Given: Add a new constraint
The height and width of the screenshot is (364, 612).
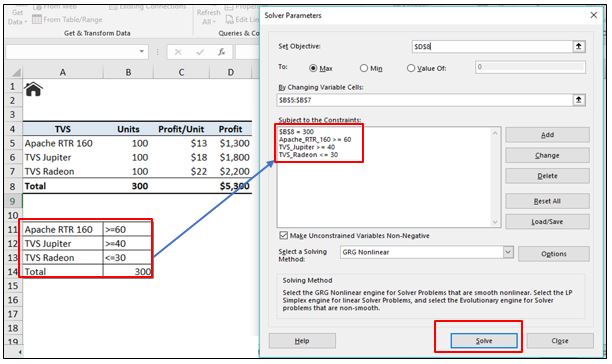Looking at the screenshot, I should (x=547, y=135).
